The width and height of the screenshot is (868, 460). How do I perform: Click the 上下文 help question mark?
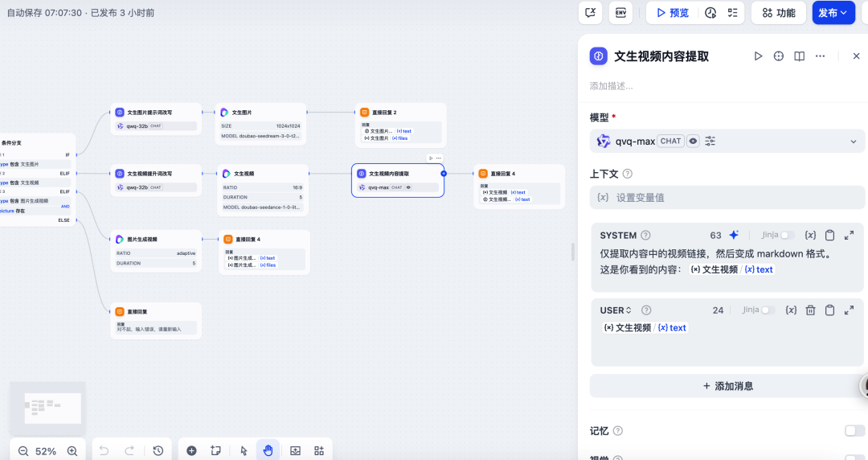[x=627, y=174]
